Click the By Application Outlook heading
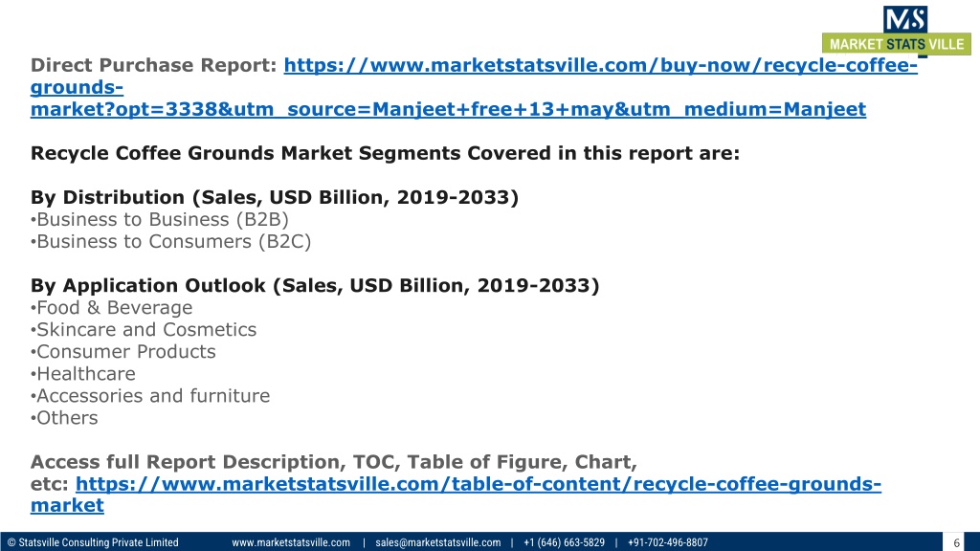This screenshot has height=551, width=980. click(315, 285)
